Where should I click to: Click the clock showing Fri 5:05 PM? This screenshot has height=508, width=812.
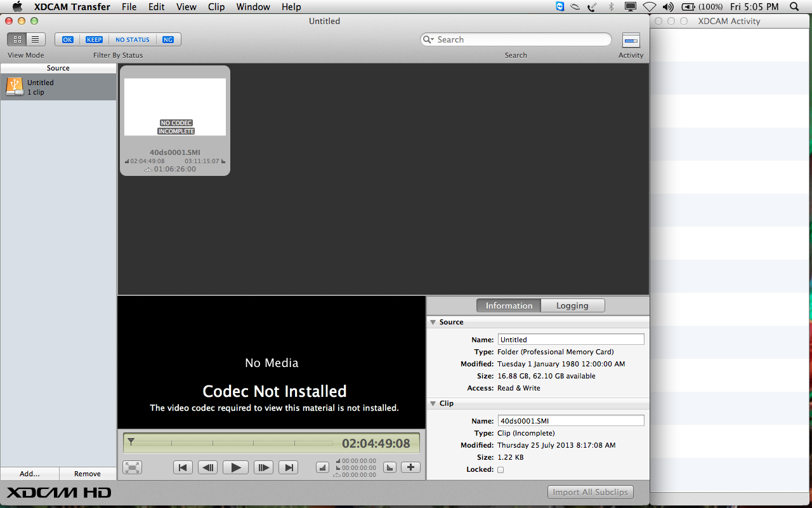click(x=754, y=7)
